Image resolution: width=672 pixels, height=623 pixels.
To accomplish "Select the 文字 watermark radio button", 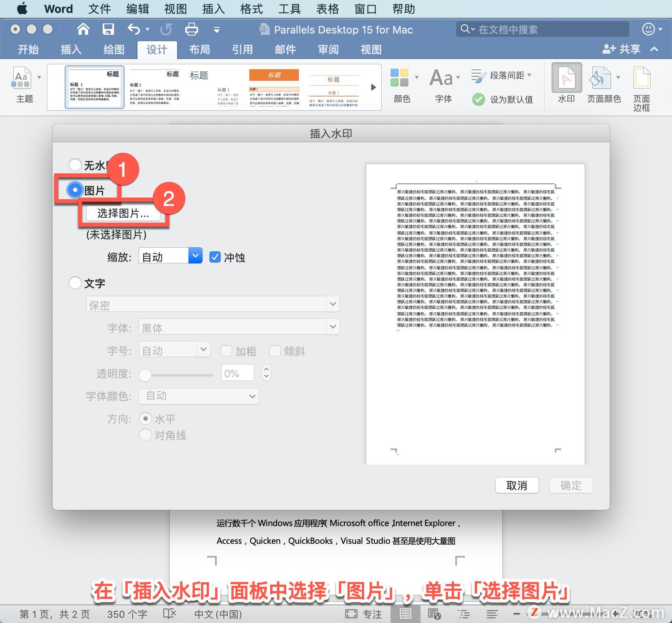I will tap(75, 283).
